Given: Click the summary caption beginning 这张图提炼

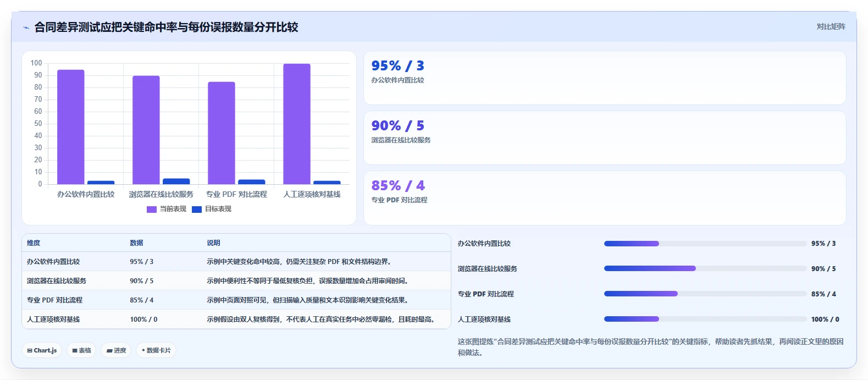Looking at the screenshot, I should click(650, 347).
